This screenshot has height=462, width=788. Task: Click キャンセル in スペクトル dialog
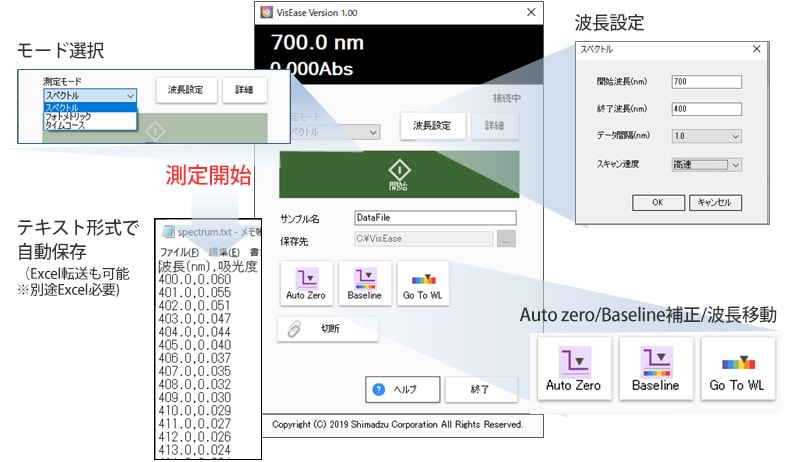coord(715,203)
